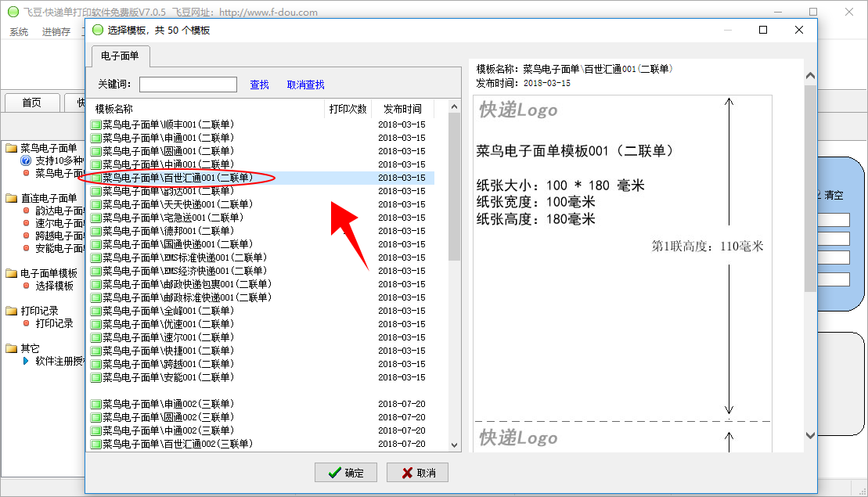868x497 pixels.
Task: Click the green checkmark icon on the 确定 button
Action: click(334, 473)
